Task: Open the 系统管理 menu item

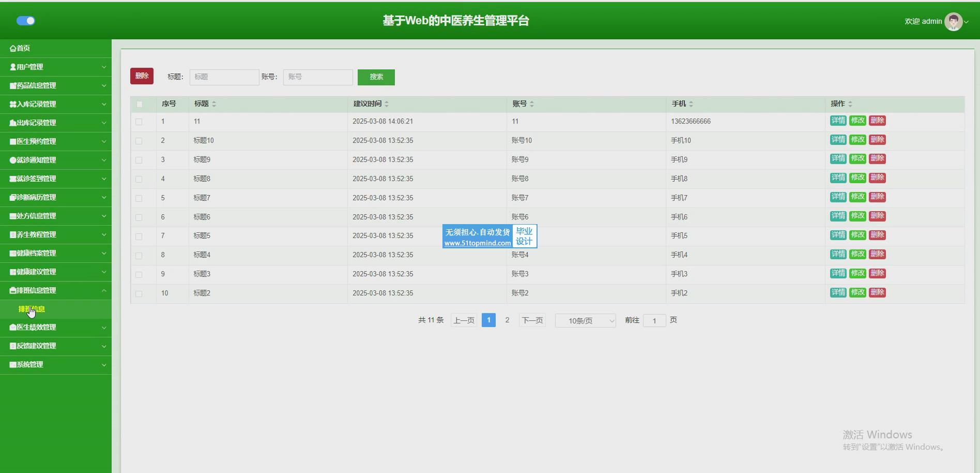Action: (56, 365)
